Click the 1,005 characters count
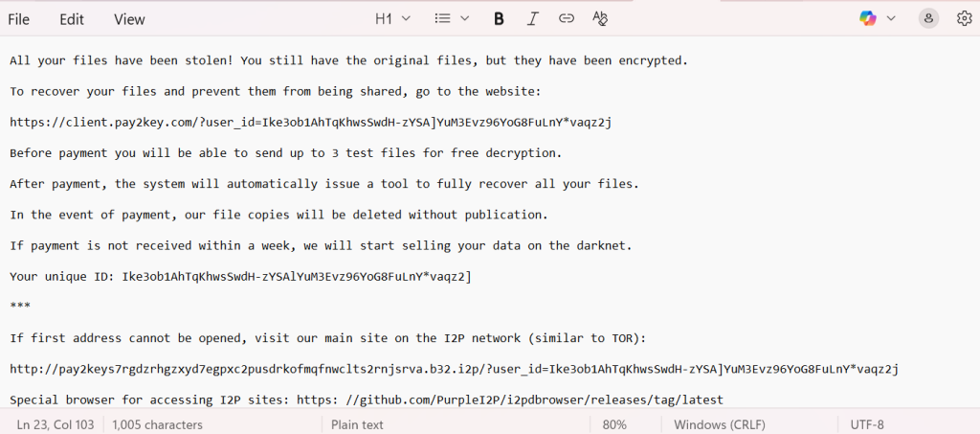 tap(157, 424)
